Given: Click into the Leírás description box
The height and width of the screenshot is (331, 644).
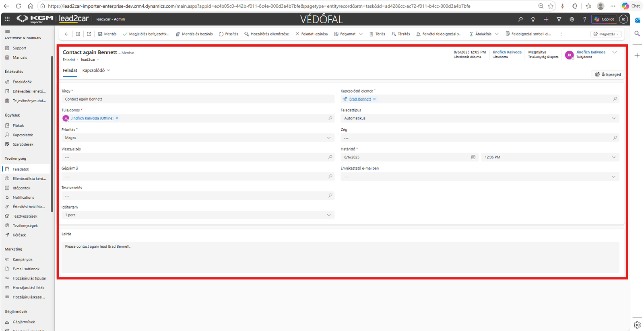Looking at the screenshot, I should 341,257.
